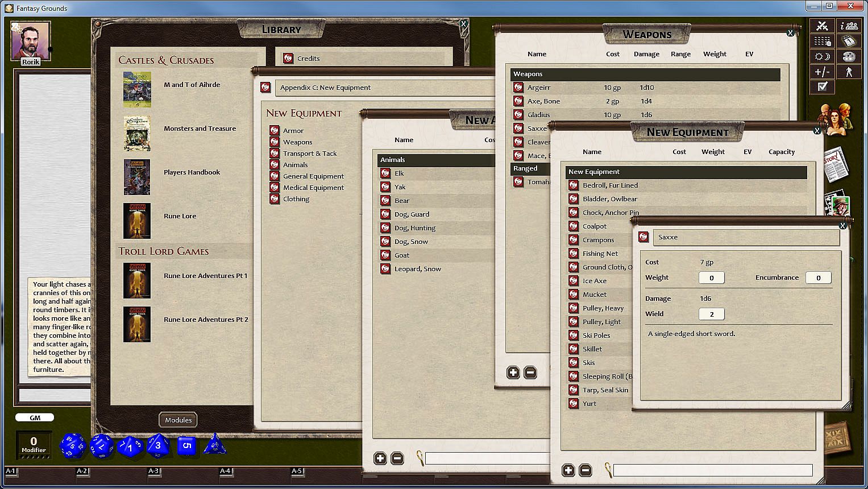Viewport: 868px width, 489px height.
Task: Open the Fishing Net link icon
Action: (574, 253)
